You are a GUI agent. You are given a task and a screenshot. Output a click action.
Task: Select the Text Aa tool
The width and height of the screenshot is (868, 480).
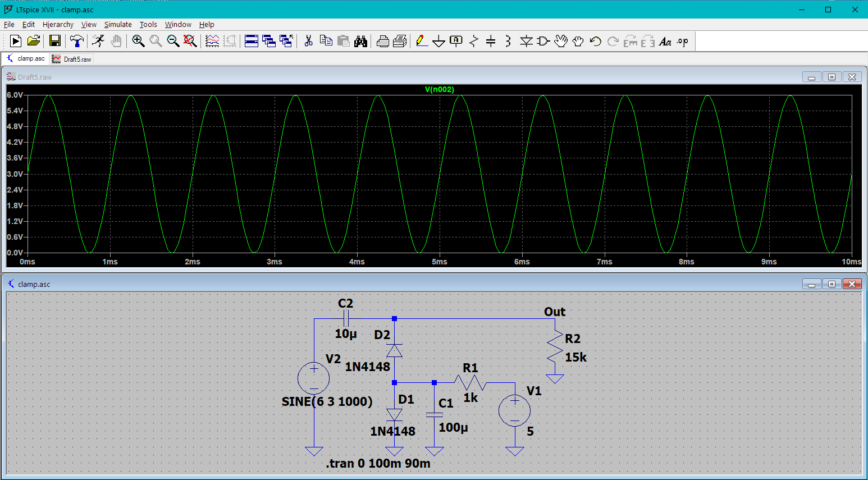click(x=665, y=41)
